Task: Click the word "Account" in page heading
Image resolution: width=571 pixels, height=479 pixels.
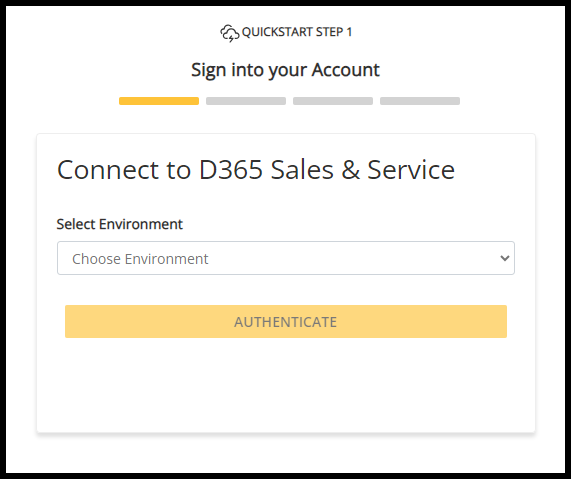Action: [x=346, y=70]
